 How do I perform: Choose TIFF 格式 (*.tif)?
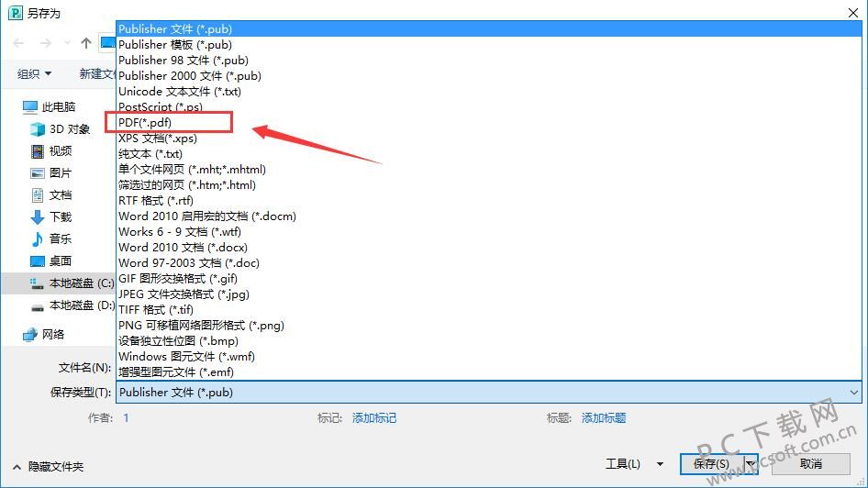(489, 309)
